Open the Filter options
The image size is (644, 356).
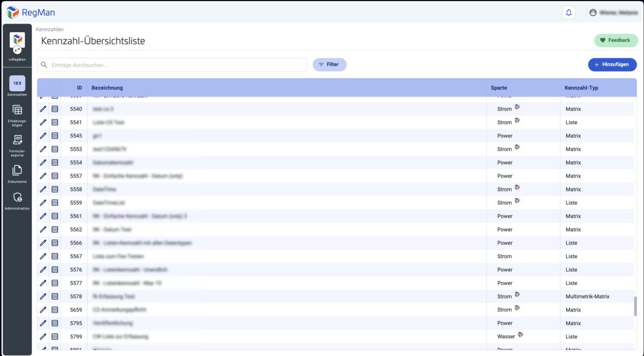[330, 64]
